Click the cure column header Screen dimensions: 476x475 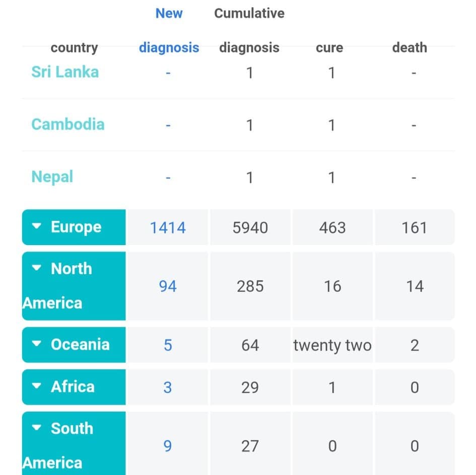(x=329, y=48)
